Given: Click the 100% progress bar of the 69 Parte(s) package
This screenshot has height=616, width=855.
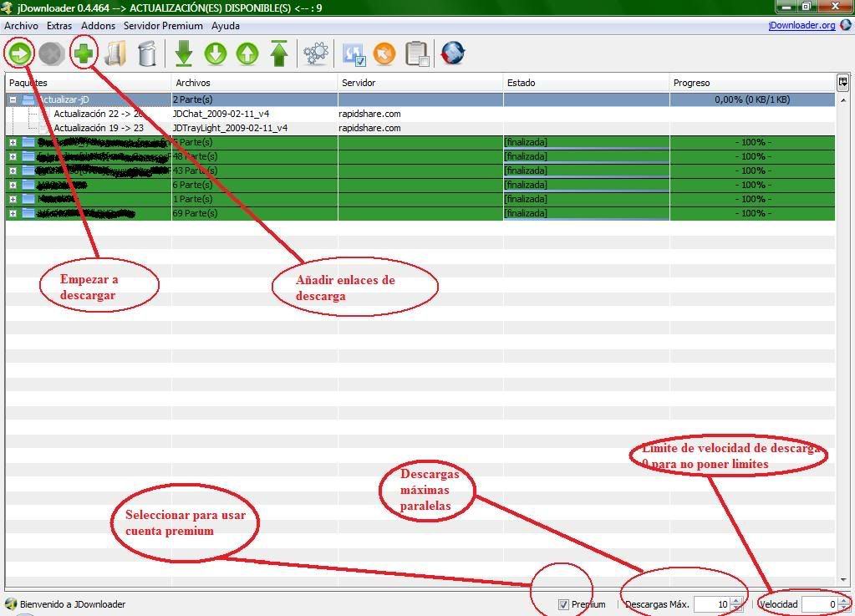Looking at the screenshot, I should 752,213.
